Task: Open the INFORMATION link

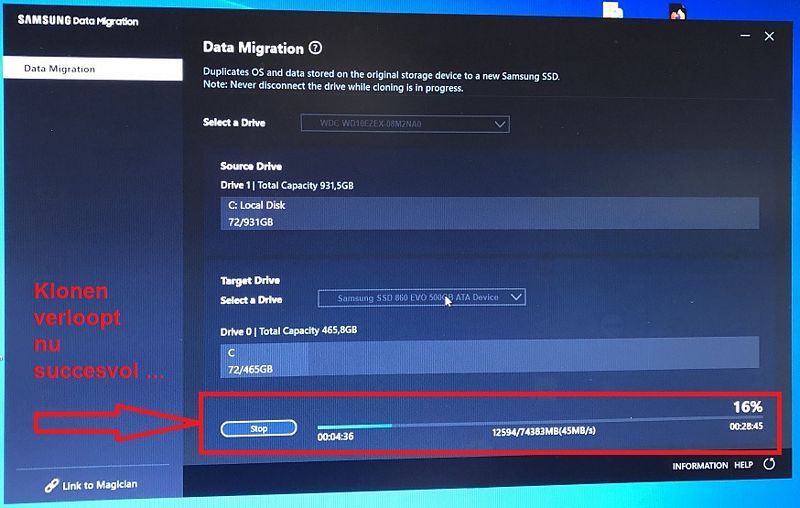Action: pos(700,466)
